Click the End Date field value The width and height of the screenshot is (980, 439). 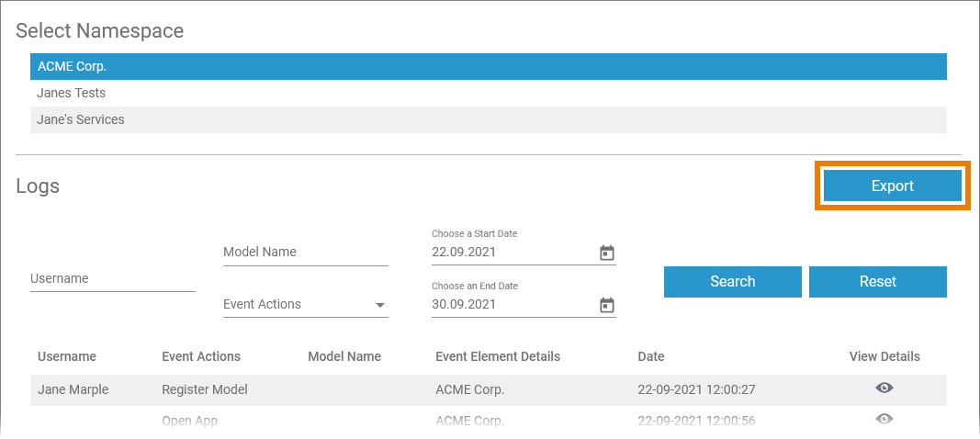510,305
